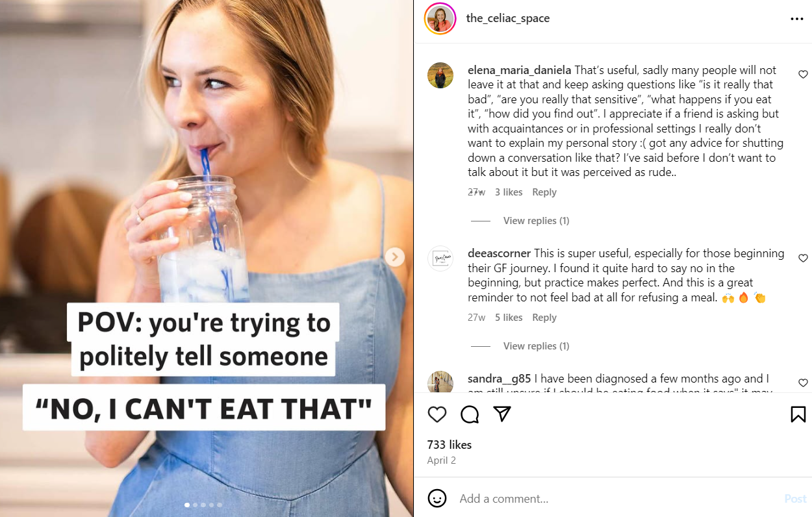Screen dimensions: 812x517
Task: View the_celiac_space story avatar
Action: (440, 18)
